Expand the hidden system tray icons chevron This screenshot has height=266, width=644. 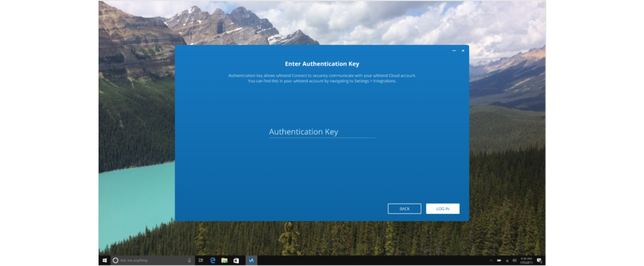491,260
